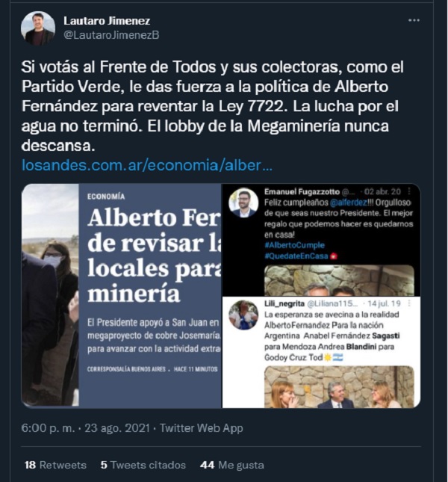Viewport: 448px width, 482px height.
Task: Click the vertical dots on Lili_negrita's tweet
Action: pyautogui.click(x=409, y=303)
